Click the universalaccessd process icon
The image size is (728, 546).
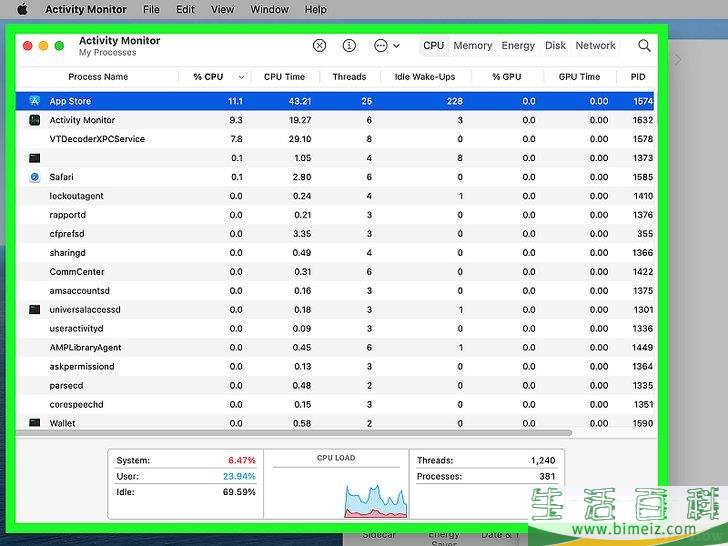click(x=34, y=309)
